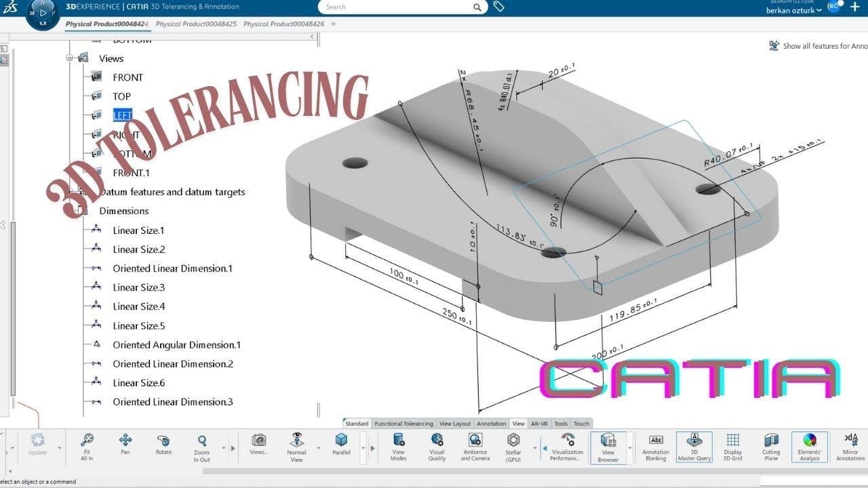Switch to Physical Product00048425 tab
Screen dimensions: 868x488
pos(196,24)
